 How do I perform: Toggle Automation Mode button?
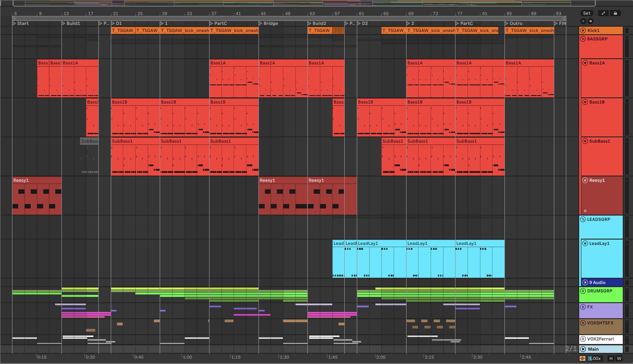[x=603, y=13]
